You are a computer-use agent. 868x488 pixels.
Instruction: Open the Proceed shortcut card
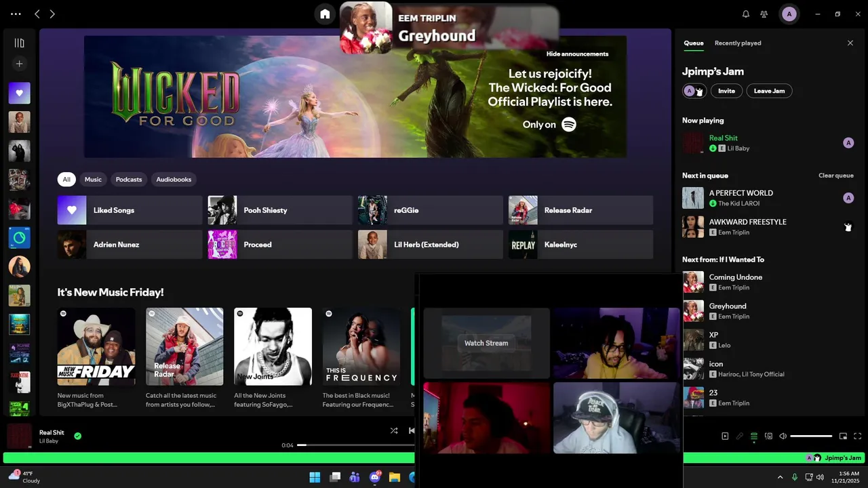[280, 245]
